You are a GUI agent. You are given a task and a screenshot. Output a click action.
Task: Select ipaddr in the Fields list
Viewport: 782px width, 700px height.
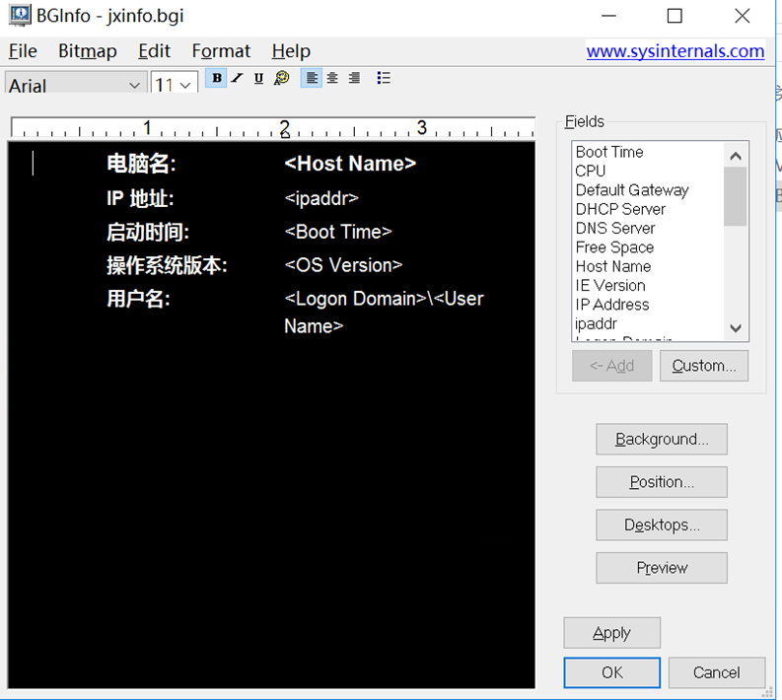tap(596, 323)
